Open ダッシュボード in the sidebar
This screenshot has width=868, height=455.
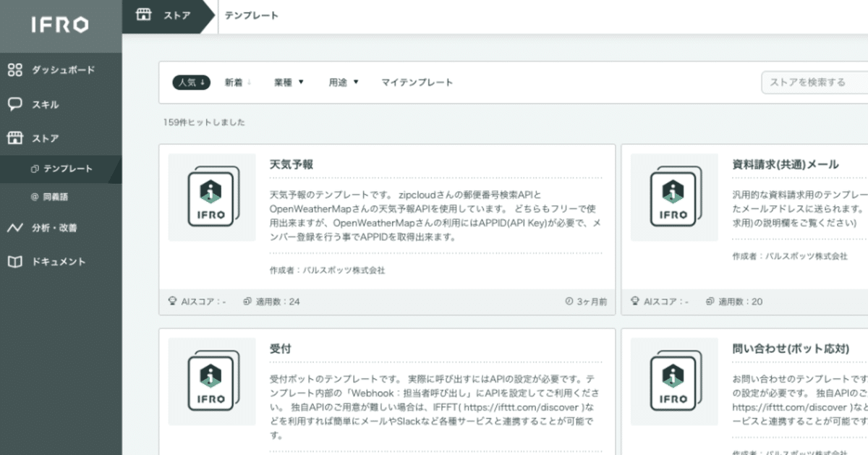63,70
